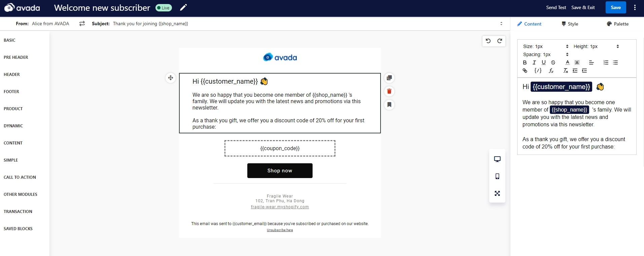Switch to the Style tab
The image size is (644, 256).
pyautogui.click(x=570, y=24)
